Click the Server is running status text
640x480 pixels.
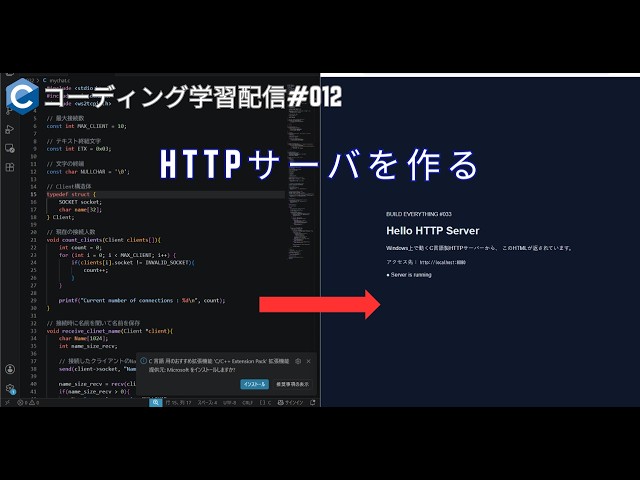(x=409, y=275)
